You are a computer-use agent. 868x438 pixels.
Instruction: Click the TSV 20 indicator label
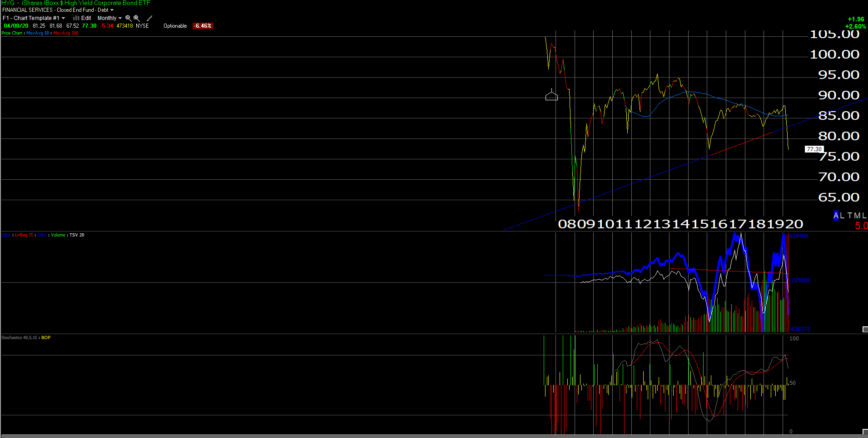[x=77, y=235]
